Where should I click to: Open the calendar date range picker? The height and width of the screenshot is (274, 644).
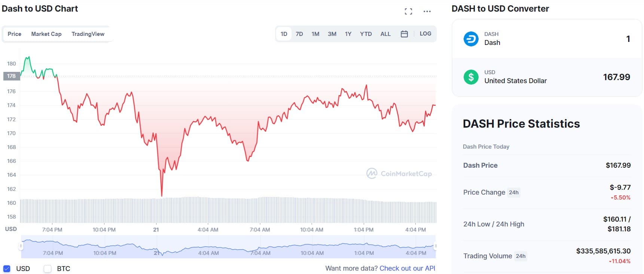[x=404, y=34]
